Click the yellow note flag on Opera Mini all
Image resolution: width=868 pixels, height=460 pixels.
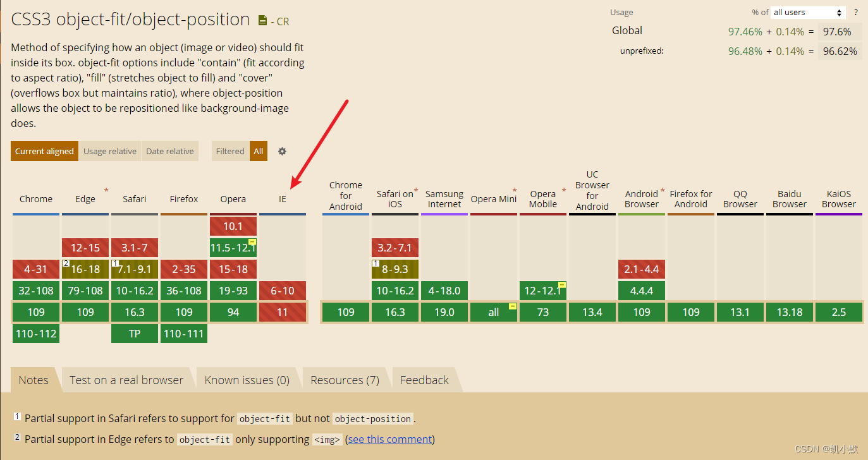click(x=513, y=306)
